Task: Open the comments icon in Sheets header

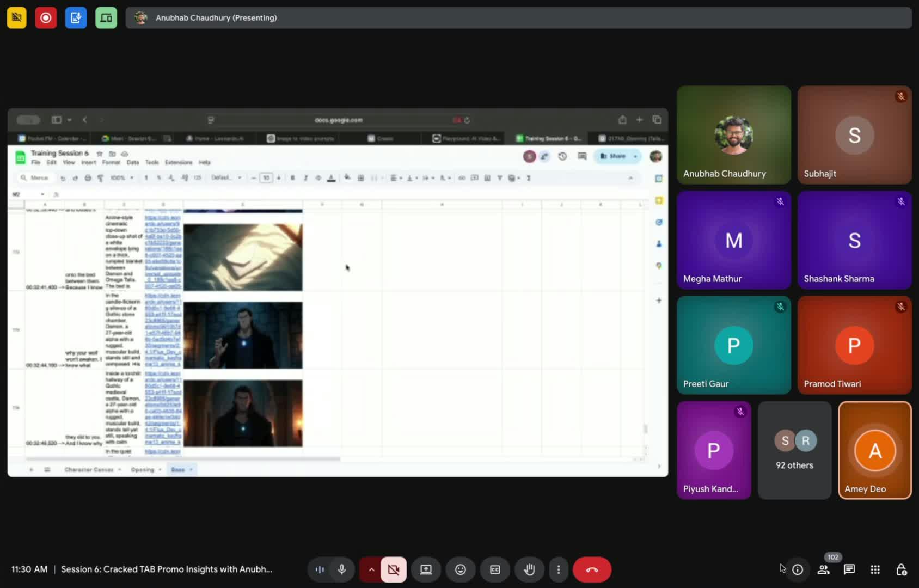Action: pos(582,156)
